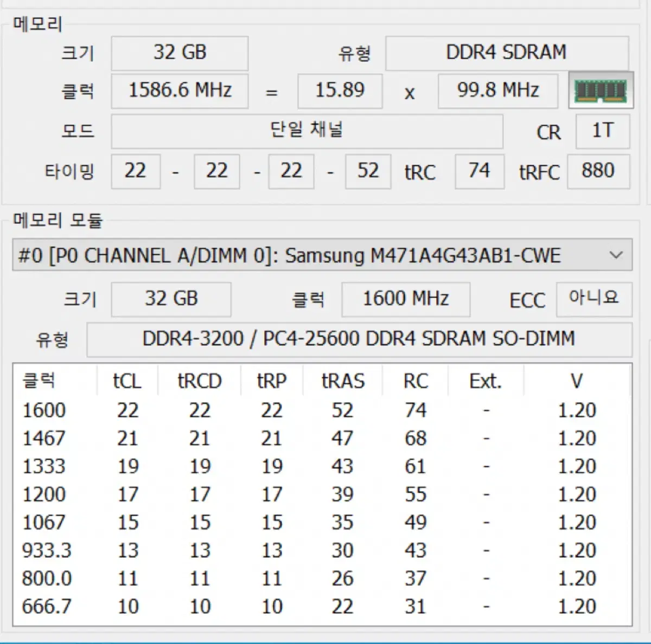The image size is (651, 644).
Task: Click RC value 31 in the 666.7 row
Action: (x=415, y=607)
